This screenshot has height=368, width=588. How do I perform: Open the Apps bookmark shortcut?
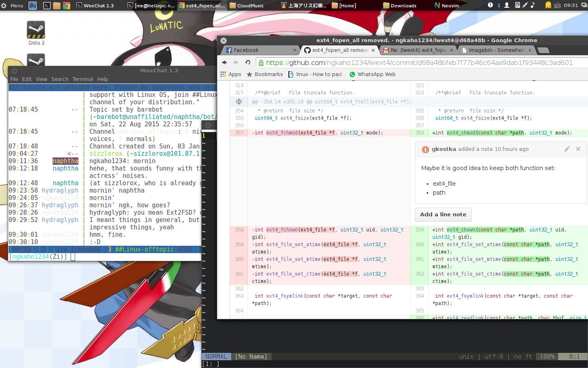click(231, 74)
